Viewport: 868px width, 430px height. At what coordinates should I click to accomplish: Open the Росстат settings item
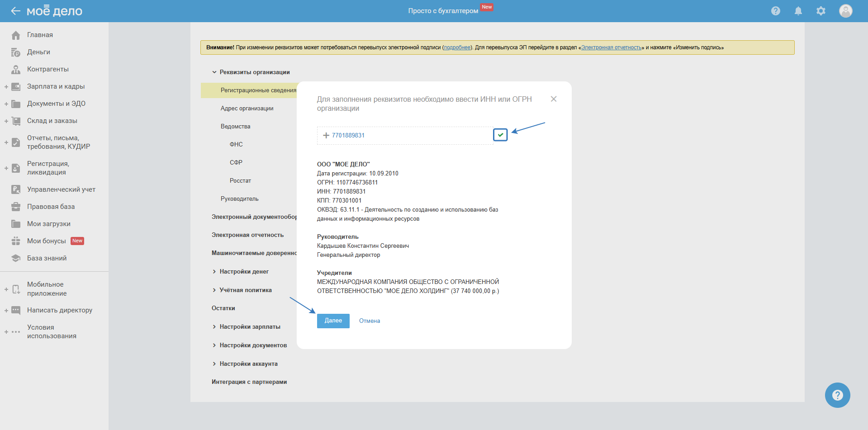pos(240,181)
